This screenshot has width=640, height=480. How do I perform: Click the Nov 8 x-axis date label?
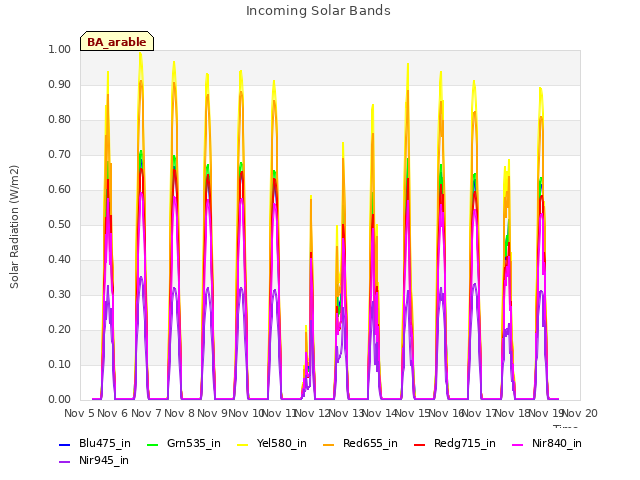coord(179,413)
